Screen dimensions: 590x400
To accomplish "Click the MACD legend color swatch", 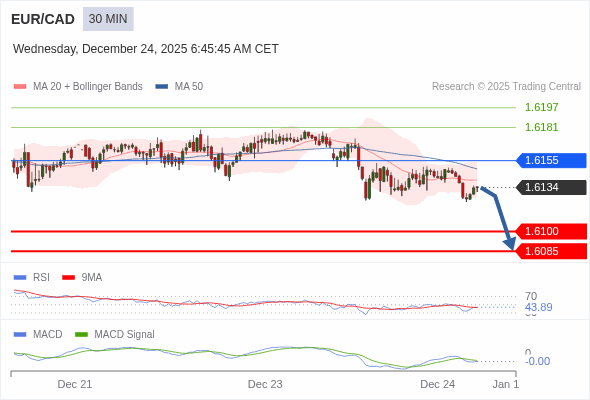I will (20, 335).
